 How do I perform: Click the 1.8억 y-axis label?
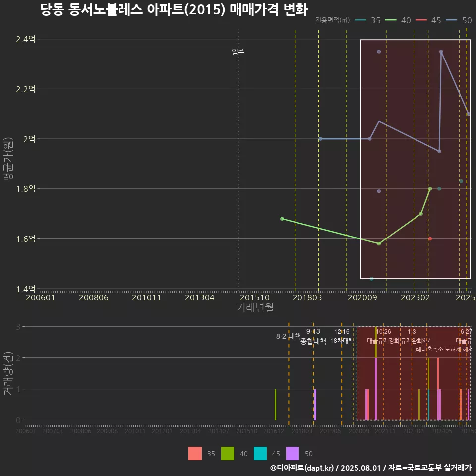[25, 189]
